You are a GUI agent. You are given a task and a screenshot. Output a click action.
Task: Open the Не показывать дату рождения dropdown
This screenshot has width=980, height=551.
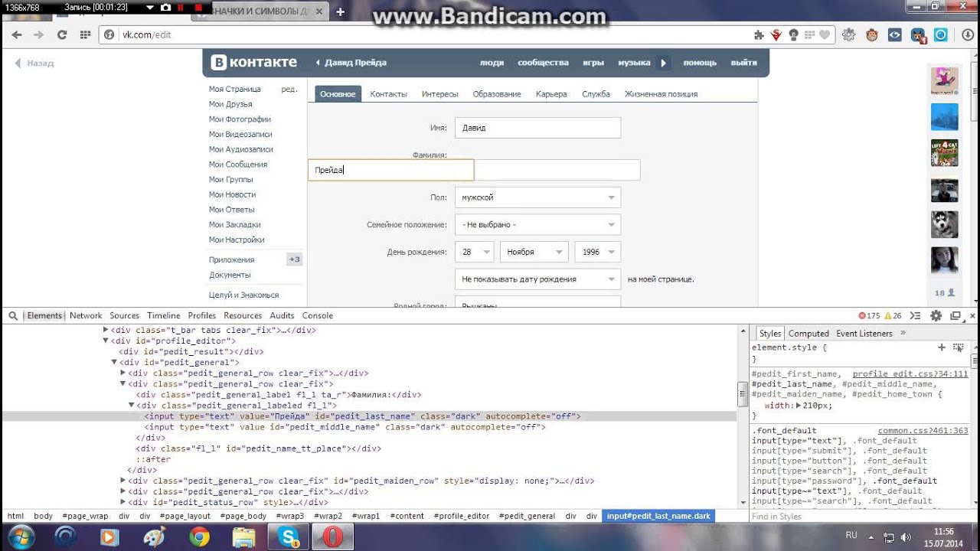coord(537,279)
